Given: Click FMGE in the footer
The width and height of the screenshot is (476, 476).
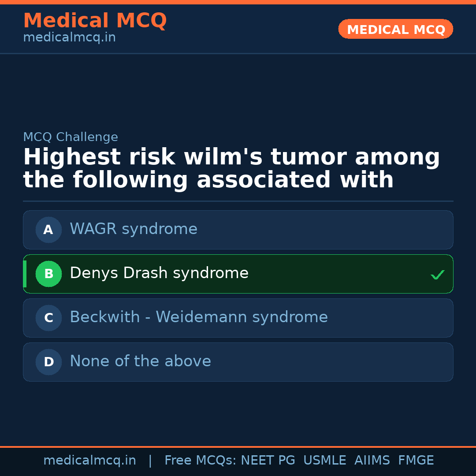Looking at the screenshot, I should [416, 461].
